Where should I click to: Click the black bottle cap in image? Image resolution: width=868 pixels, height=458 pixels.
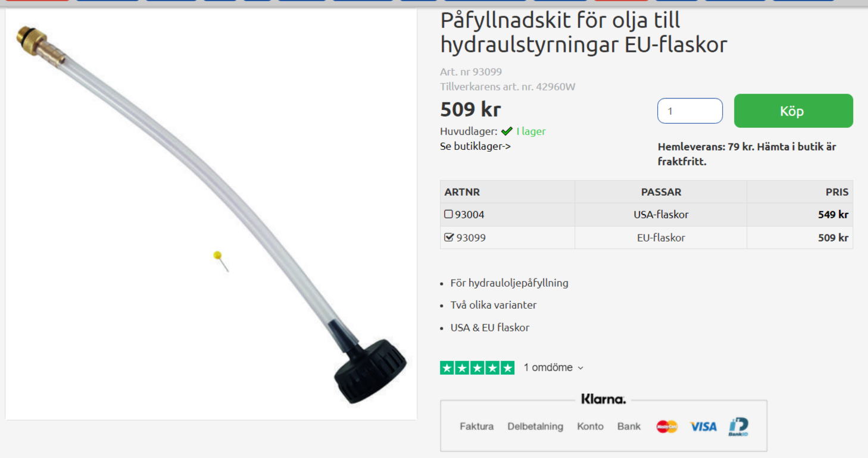[370, 370]
